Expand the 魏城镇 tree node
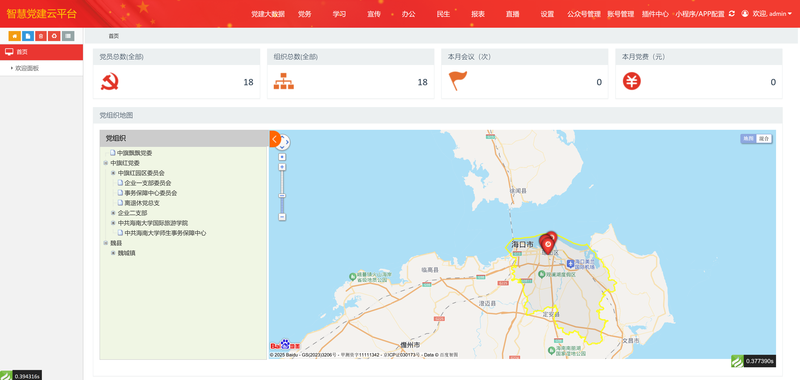This screenshot has width=800, height=380. [113, 253]
